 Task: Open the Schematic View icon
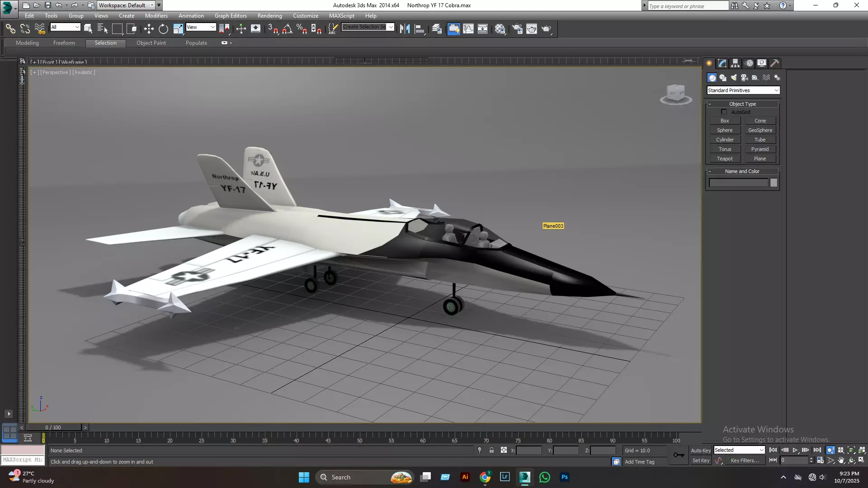point(482,29)
